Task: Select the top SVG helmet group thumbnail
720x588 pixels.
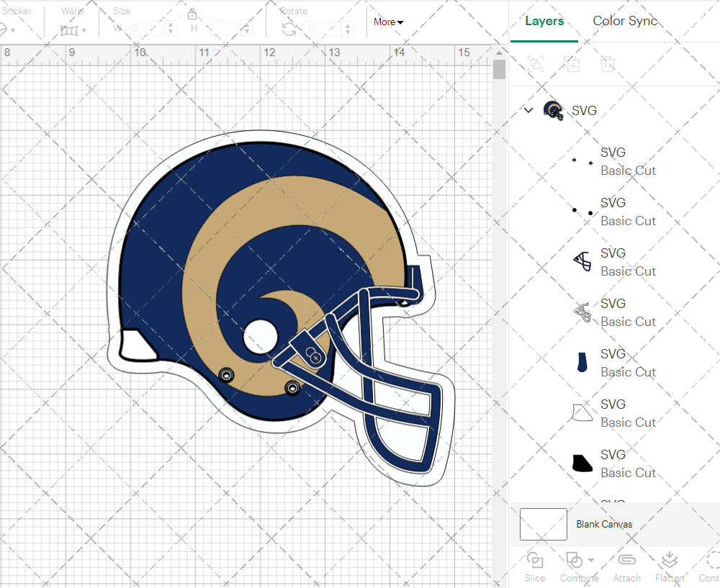Action: [553, 111]
